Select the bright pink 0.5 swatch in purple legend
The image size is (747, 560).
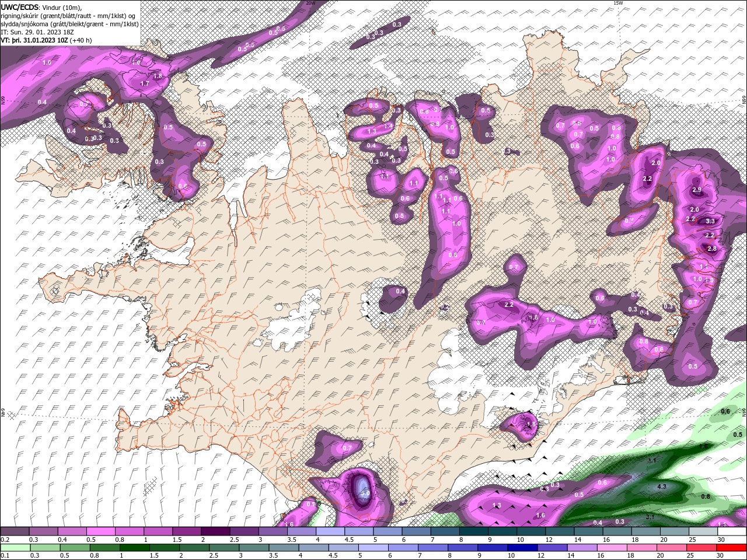point(100,531)
